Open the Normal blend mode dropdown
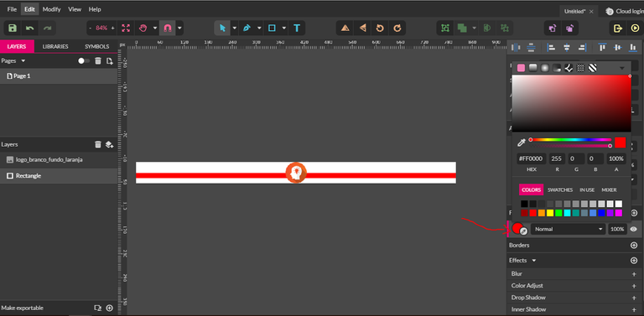Image resolution: width=644 pixels, height=316 pixels. click(569, 229)
